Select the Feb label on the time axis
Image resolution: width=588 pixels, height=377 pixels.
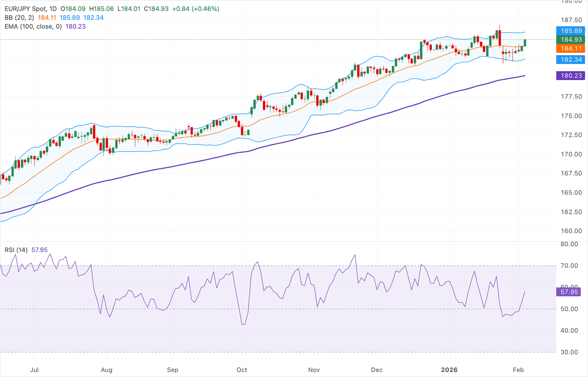(x=519, y=370)
